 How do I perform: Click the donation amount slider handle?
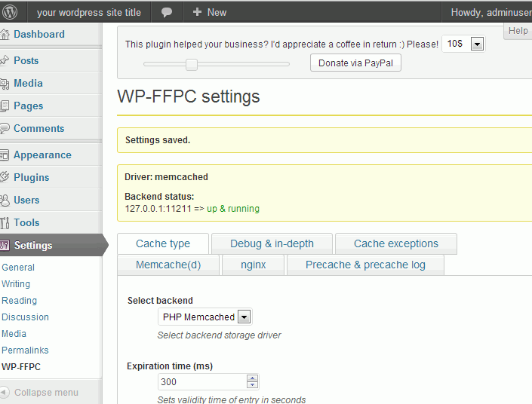point(192,64)
